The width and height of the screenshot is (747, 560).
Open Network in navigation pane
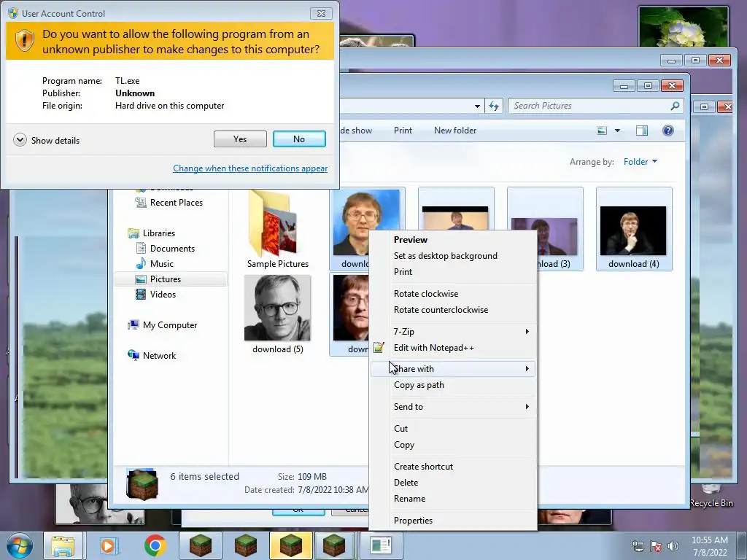(x=159, y=356)
